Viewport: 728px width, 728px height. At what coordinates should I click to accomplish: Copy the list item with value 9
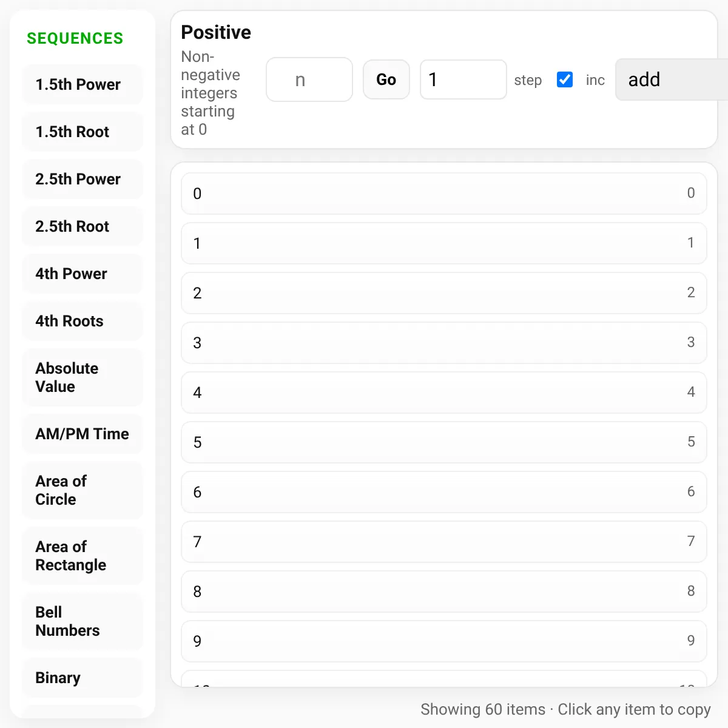444,641
